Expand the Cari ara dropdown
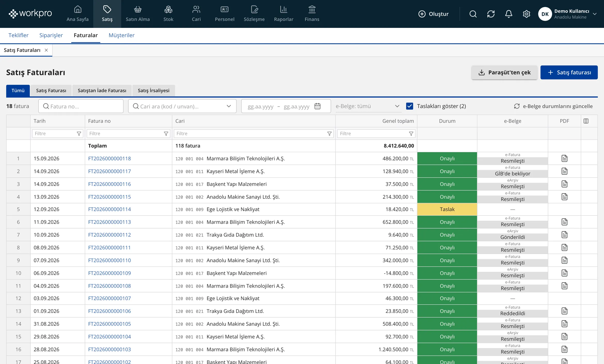The image size is (604, 364). (229, 106)
